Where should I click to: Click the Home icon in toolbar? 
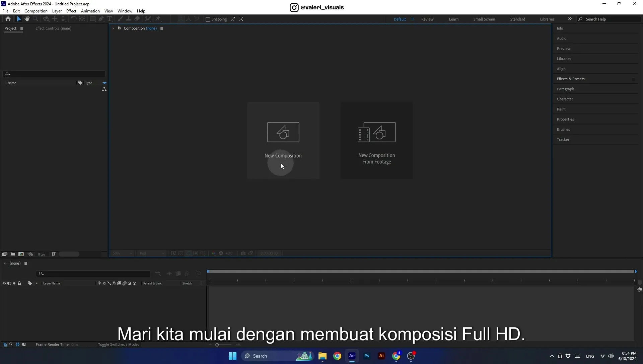[8, 19]
